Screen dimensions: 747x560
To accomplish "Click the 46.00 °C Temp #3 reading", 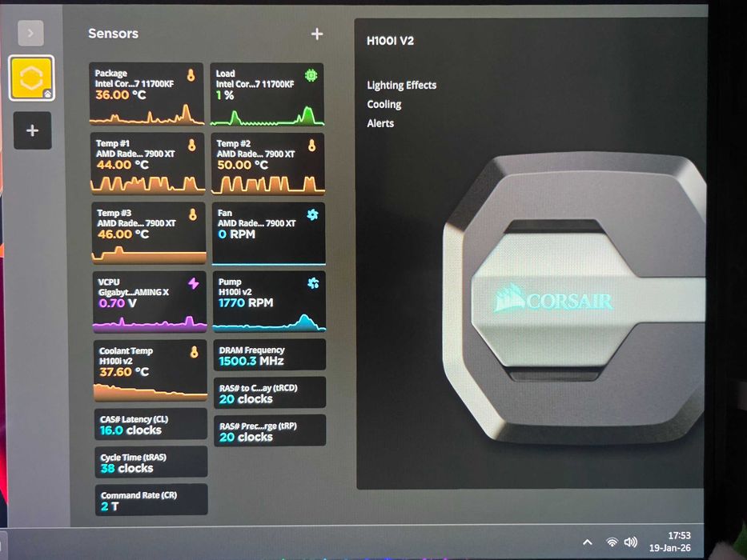I will click(x=123, y=234).
